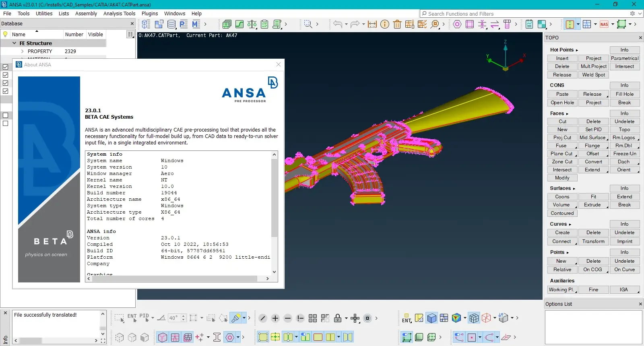
Task: Click the plus show-more icon in bottom toolbar
Action: click(275, 318)
